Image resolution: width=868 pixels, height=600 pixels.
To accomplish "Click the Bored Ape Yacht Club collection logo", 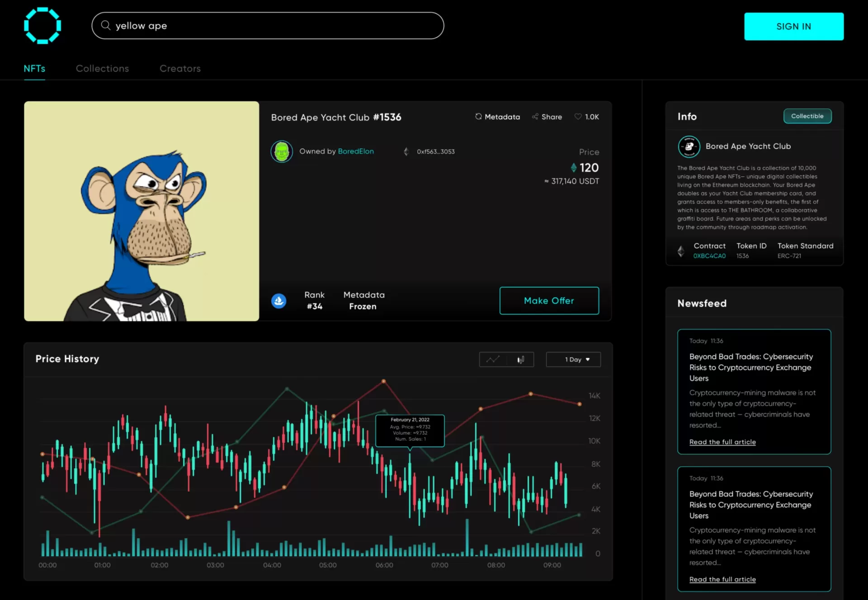I will (x=689, y=146).
